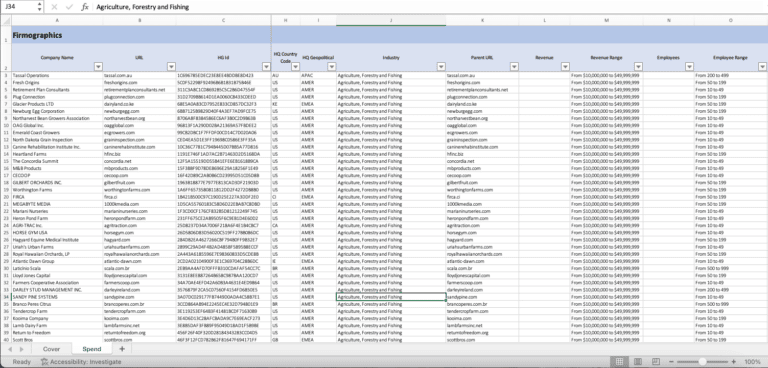The width and height of the screenshot is (768, 368).
Task: Open HQ Country Code filter dropdown
Action: point(296,67)
